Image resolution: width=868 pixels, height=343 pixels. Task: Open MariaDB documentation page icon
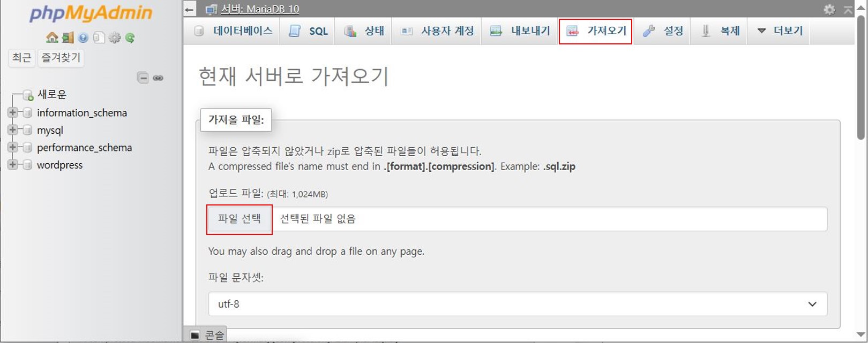click(x=99, y=37)
